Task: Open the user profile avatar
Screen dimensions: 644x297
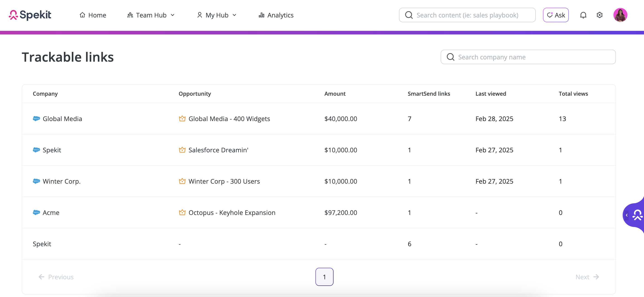Action: tap(620, 15)
